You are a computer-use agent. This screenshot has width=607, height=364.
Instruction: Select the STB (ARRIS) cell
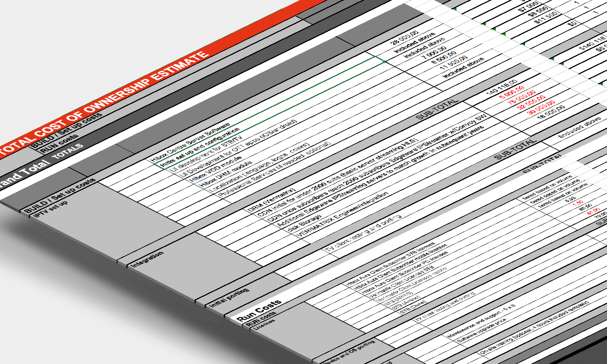[399, 299]
